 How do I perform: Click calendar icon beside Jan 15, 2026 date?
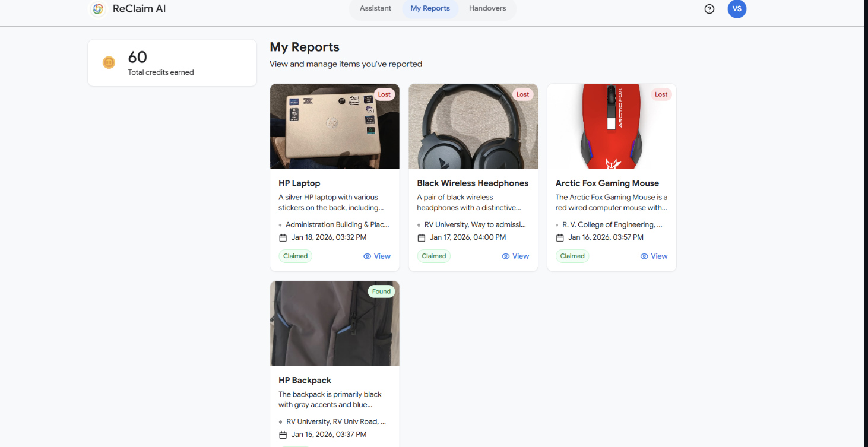click(x=283, y=435)
